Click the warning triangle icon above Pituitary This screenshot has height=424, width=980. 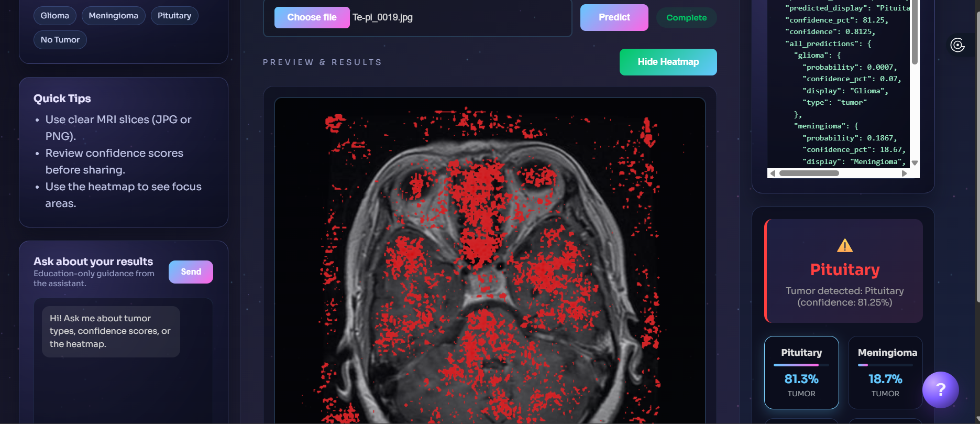point(845,245)
